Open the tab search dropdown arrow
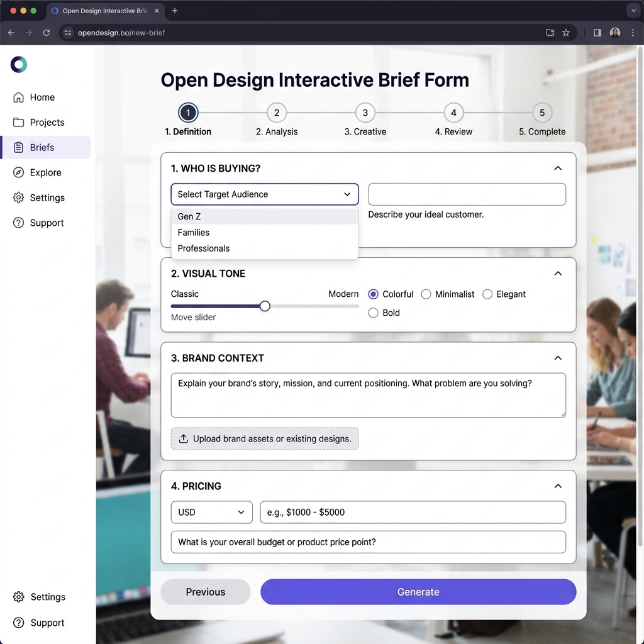644x644 pixels. click(x=633, y=11)
